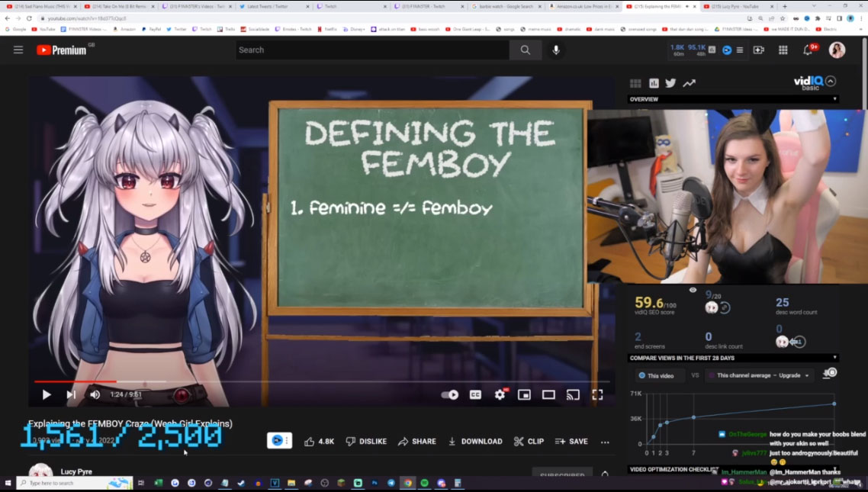The height and width of the screenshot is (492, 868).
Task: Open This channel average dropdown
Action: (760, 375)
